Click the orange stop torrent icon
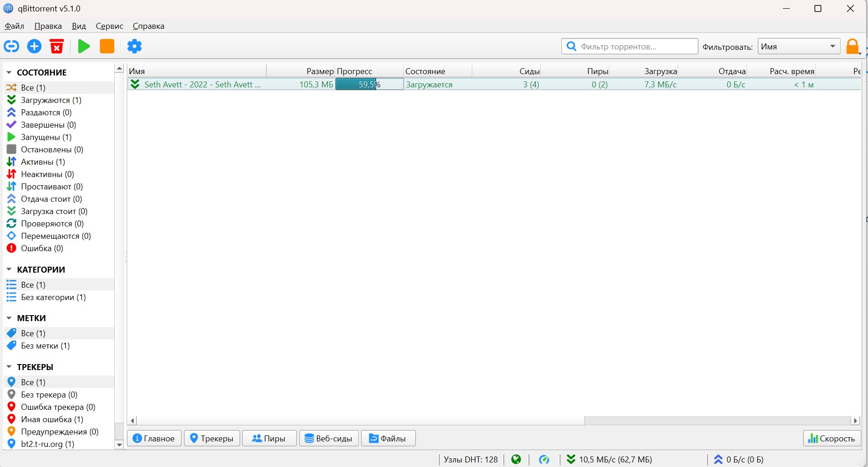The width and height of the screenshot is (868, 467). pos(107,46)
